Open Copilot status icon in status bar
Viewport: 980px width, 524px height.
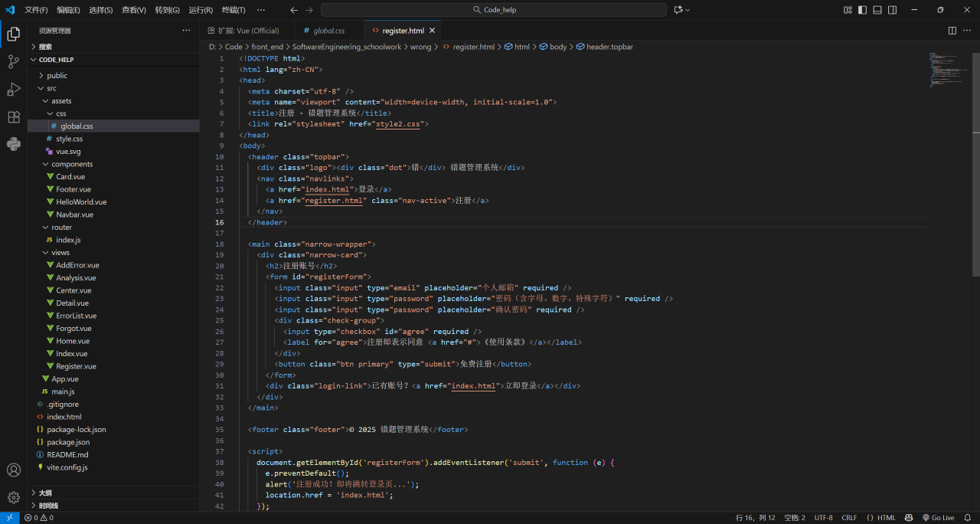909,518
